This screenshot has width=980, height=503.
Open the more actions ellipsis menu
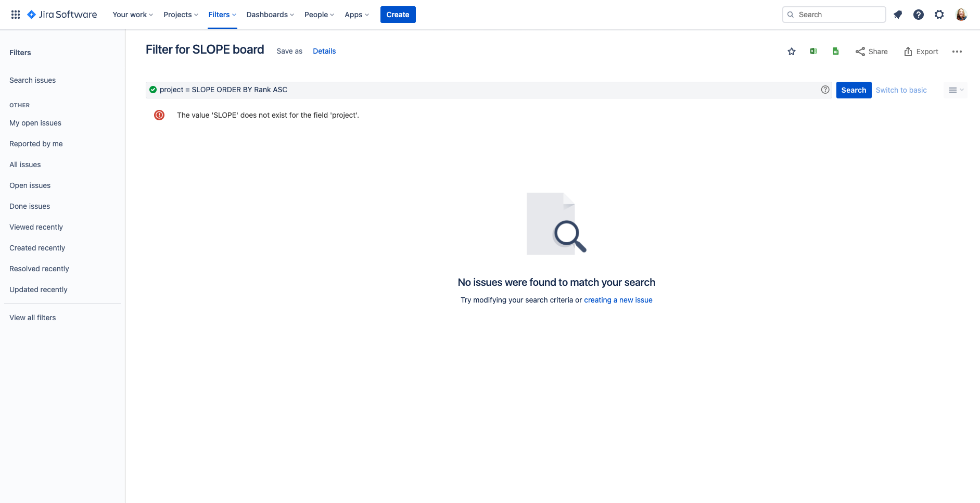tap(957, 52)
